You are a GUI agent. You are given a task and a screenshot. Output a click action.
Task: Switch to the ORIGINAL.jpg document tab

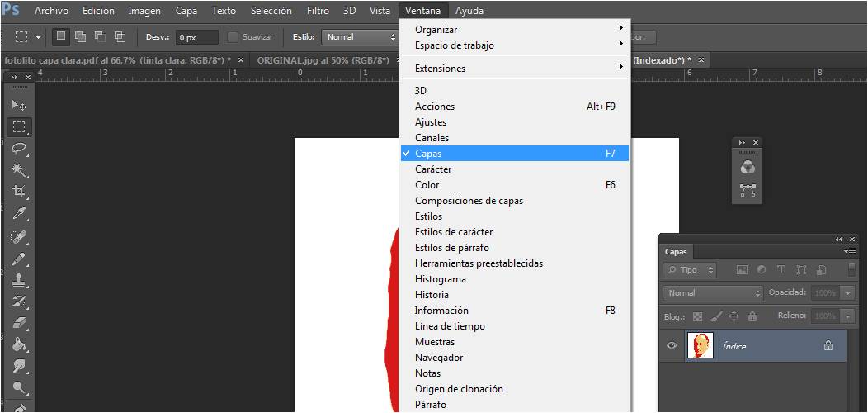pyautogui.click(x=323, y=60)
